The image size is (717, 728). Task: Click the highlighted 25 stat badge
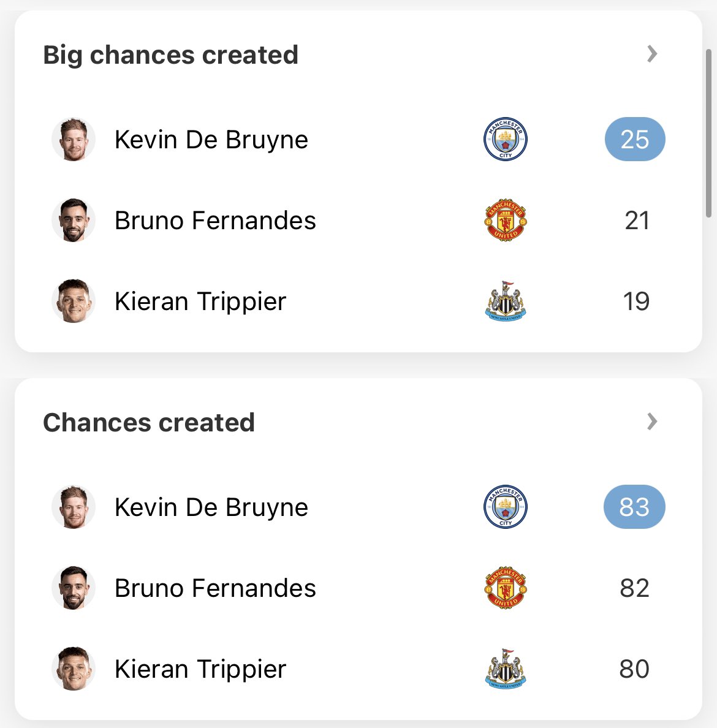(x=635, y=139)
